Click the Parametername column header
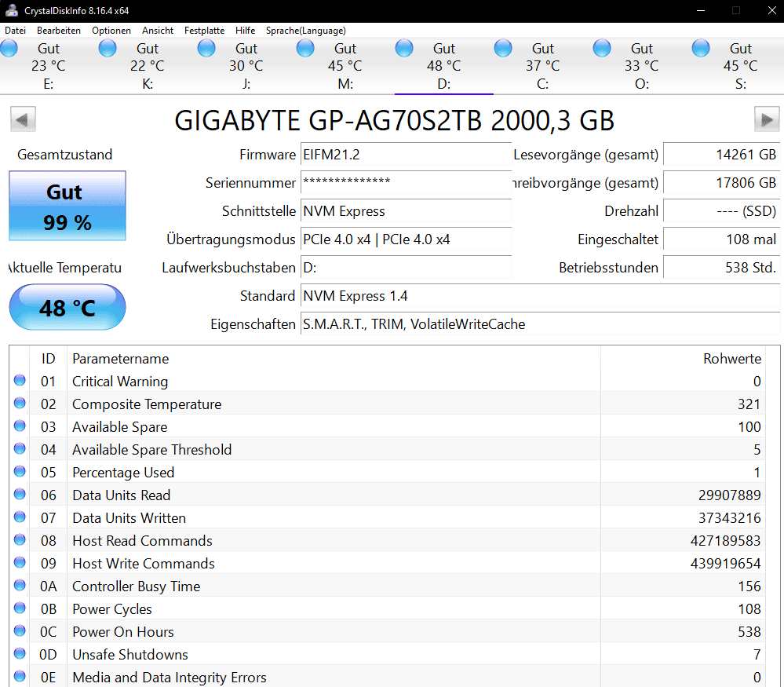784x687 pixels. point(334,358)
